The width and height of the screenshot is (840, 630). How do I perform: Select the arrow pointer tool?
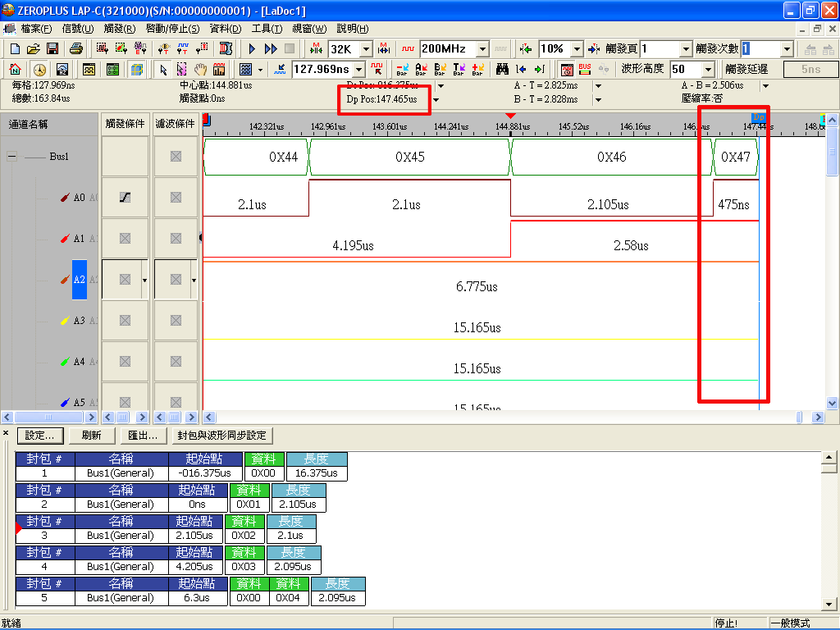pyautogui.click(x=163, y=69)
